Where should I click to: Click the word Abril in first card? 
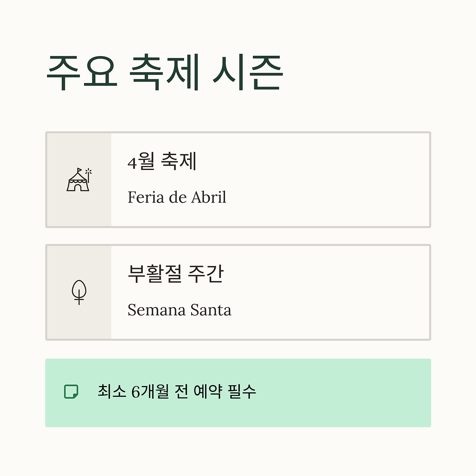click(x=209, y=197)
